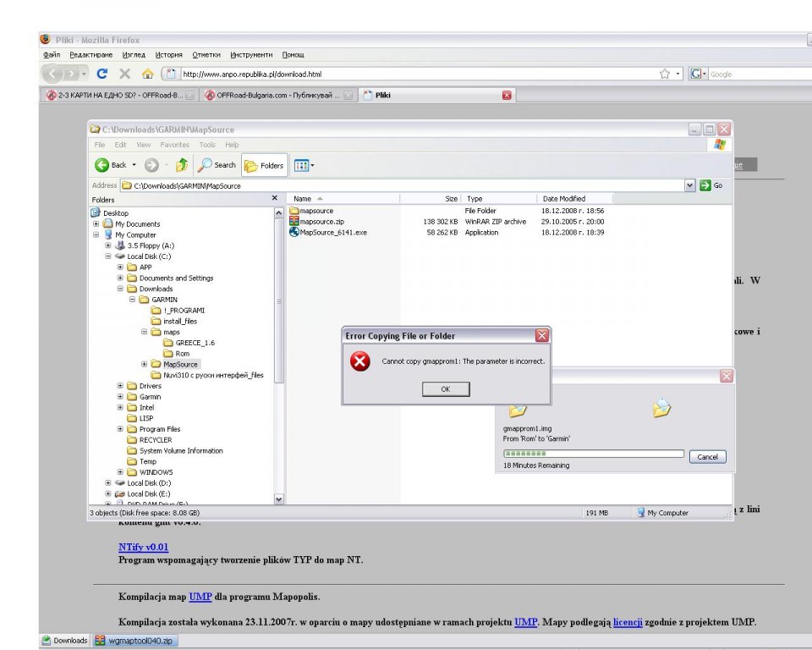Click the Go button next to address
Image resolution: width=812 pixels, height=650 pixels.
pyautogui.click(x=711, y=185)
